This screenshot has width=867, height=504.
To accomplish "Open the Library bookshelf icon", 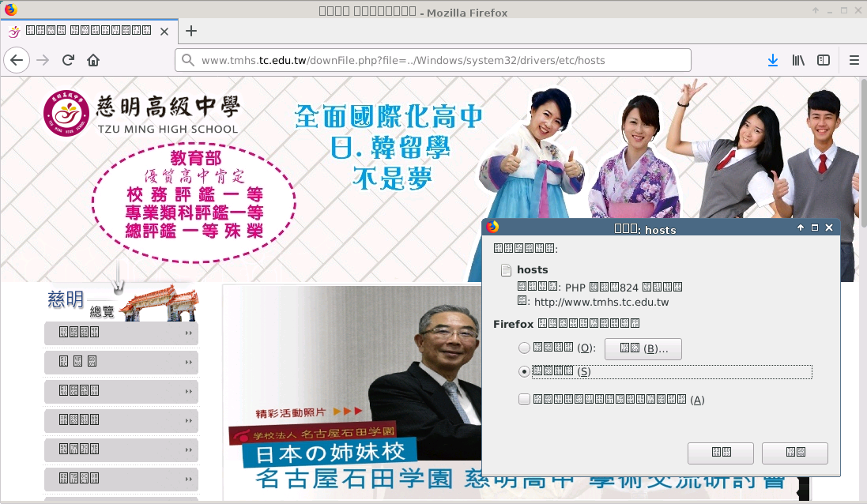I will pos(798,60).
